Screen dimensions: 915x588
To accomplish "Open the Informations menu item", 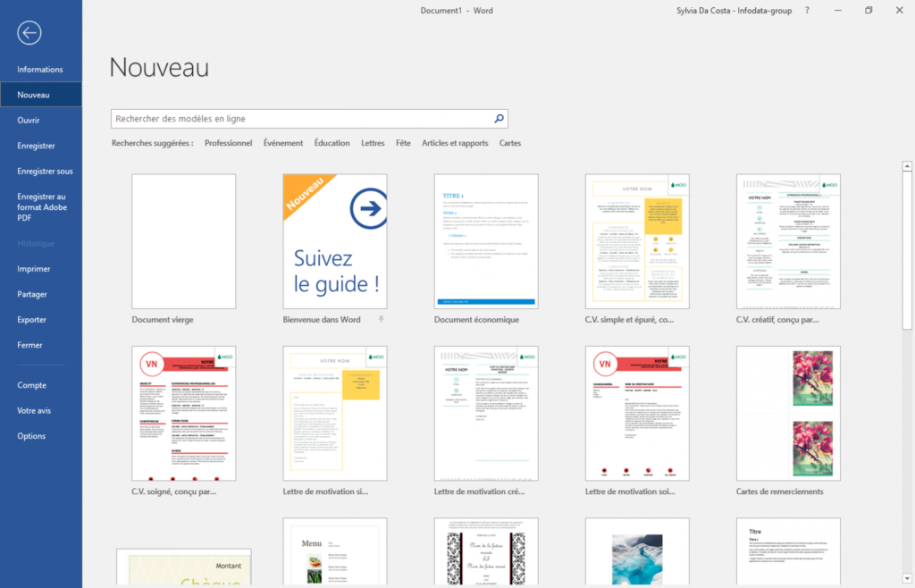I will click(40, 70).
